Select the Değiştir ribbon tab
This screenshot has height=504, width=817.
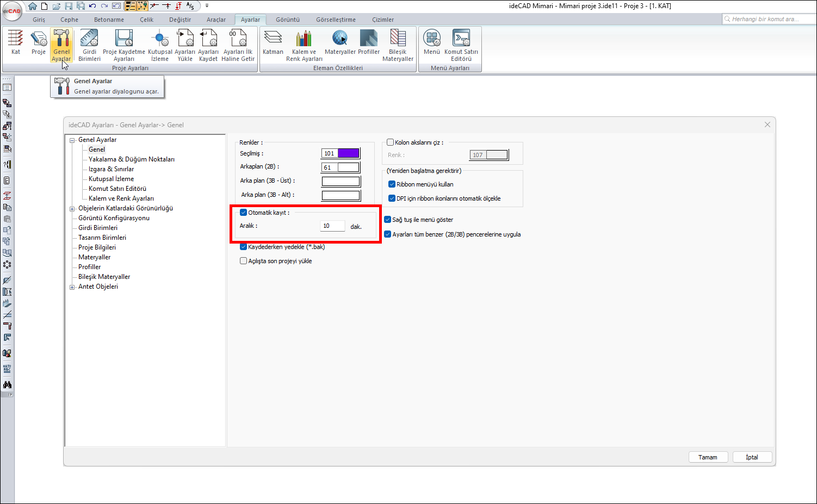coord(180,20)
